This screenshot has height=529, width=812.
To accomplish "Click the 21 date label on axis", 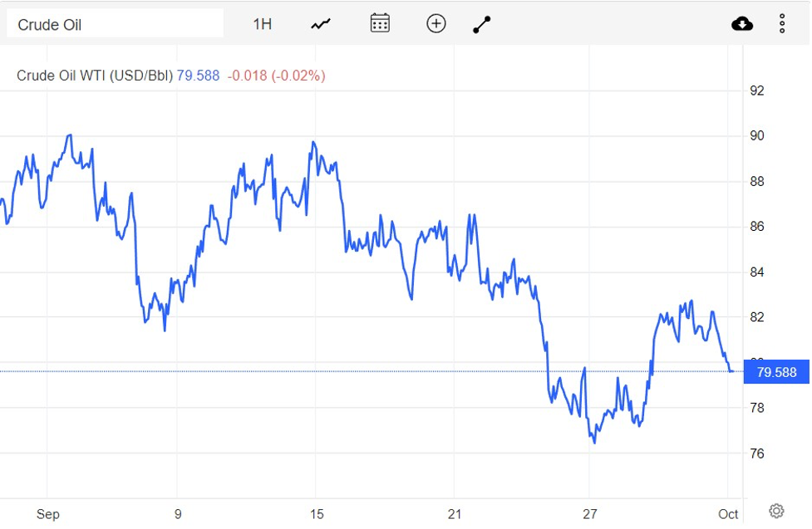I will click(454, 514).
